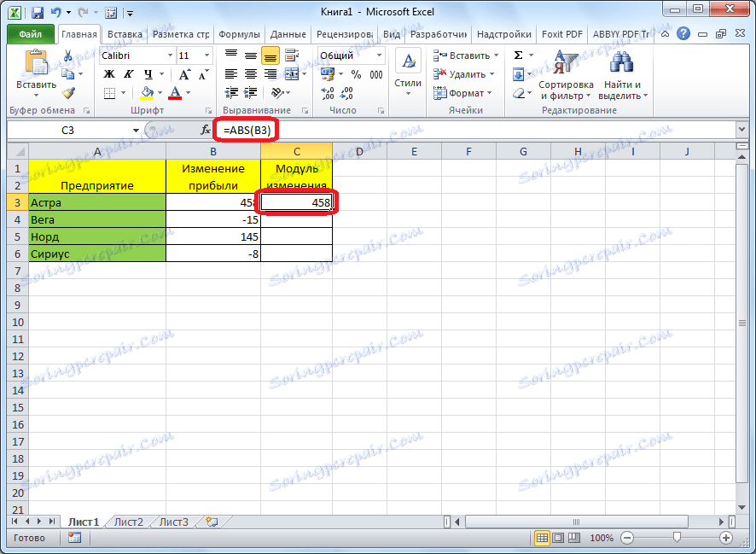Click the decrease decimal icon

click(x=346, y=92)
